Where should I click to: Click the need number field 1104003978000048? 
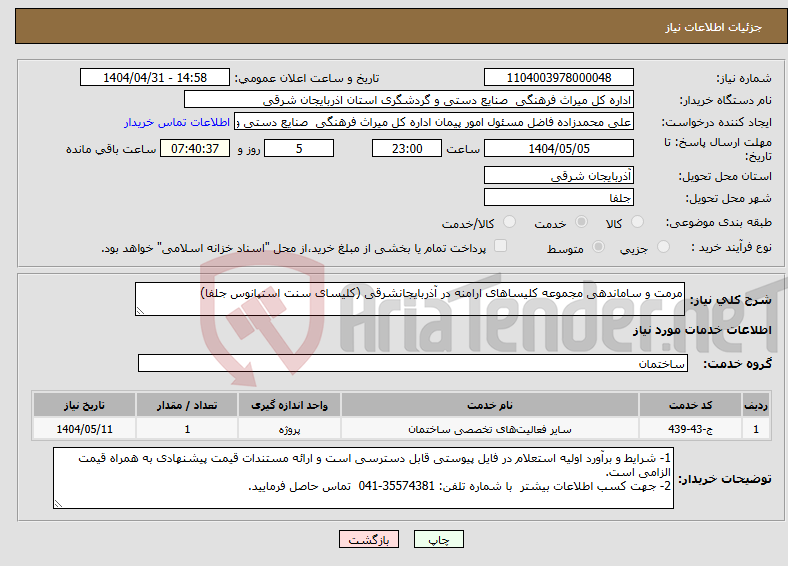[558, 77]
